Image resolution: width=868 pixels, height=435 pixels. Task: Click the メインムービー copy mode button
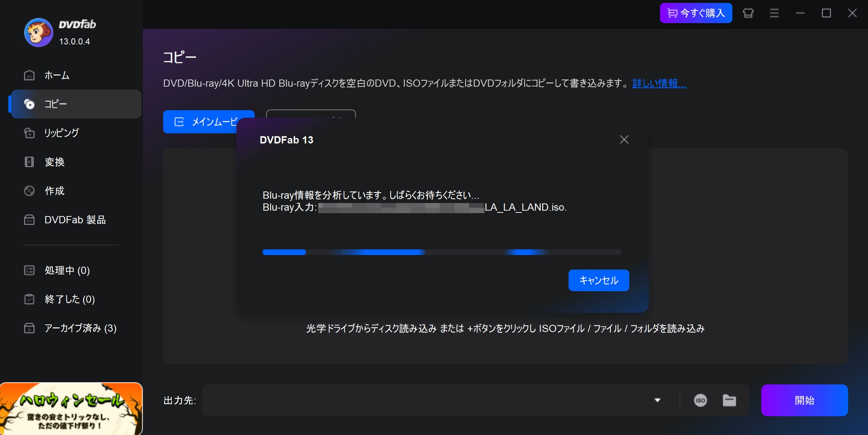(x=201, y=122)
